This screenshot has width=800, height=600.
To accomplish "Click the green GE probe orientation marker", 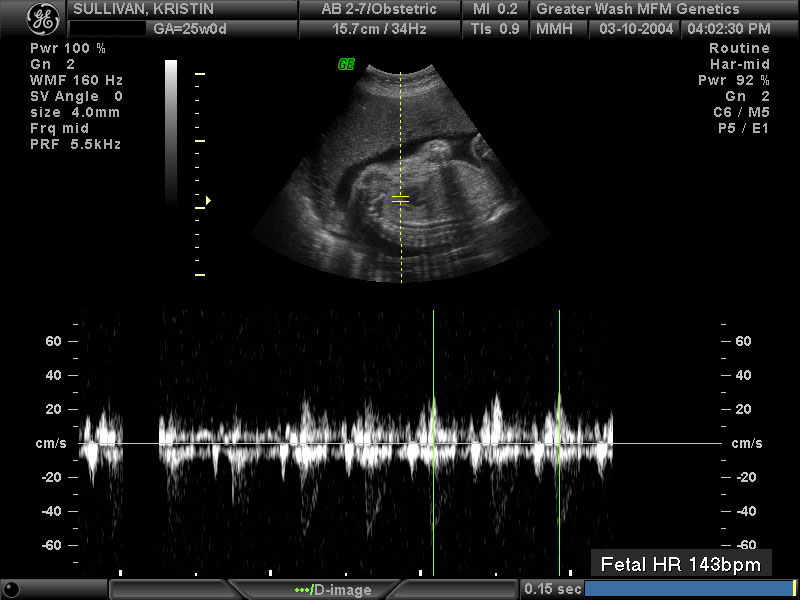I will [x=346, y=64].
